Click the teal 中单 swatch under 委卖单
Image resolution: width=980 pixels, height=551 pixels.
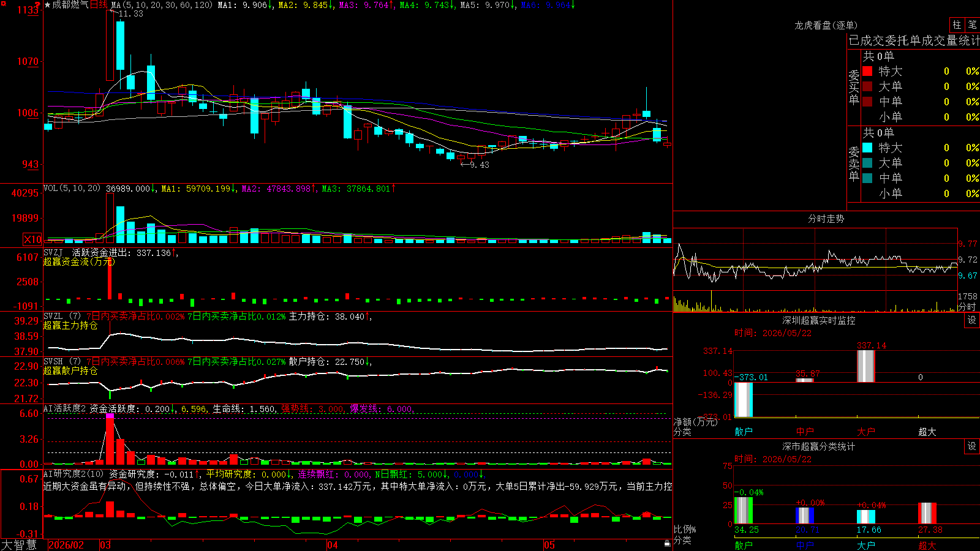[867, 178]
